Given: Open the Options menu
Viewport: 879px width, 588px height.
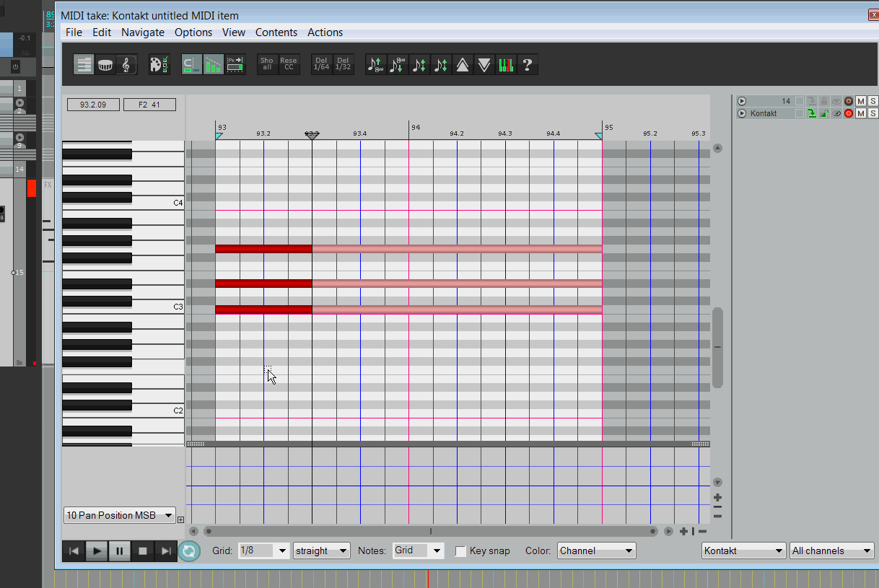Looking at the screenshot, I should [x=193, y=32].
